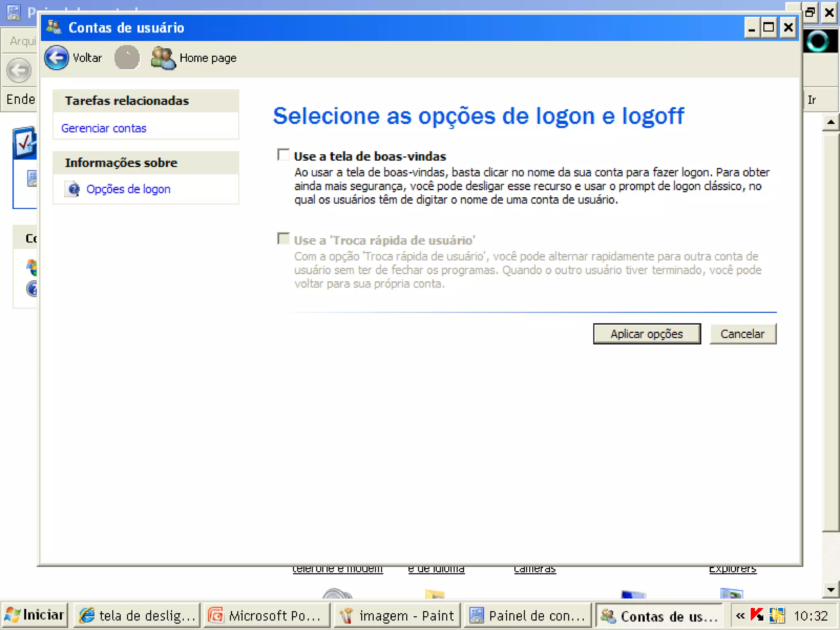Click the Contas de usuário taskbar icon
This screenshot has height=630, width=840.
(x=608, y=616)
